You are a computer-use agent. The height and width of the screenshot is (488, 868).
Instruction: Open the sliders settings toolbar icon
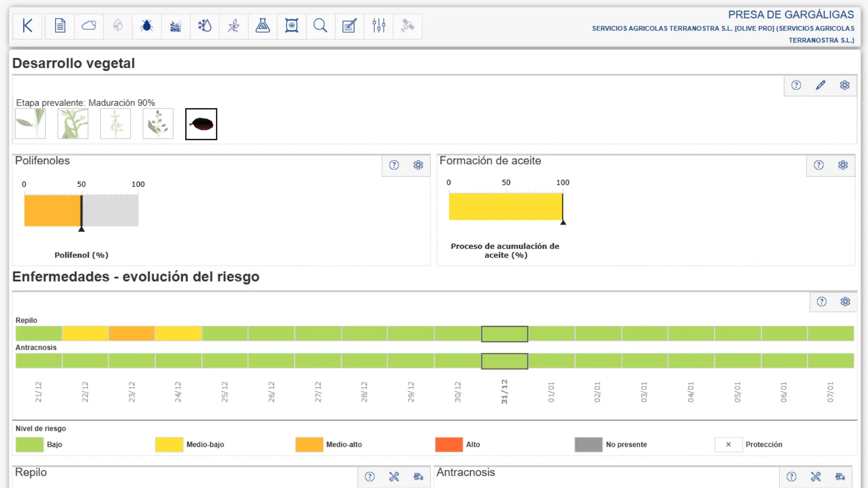click(378, 26)
